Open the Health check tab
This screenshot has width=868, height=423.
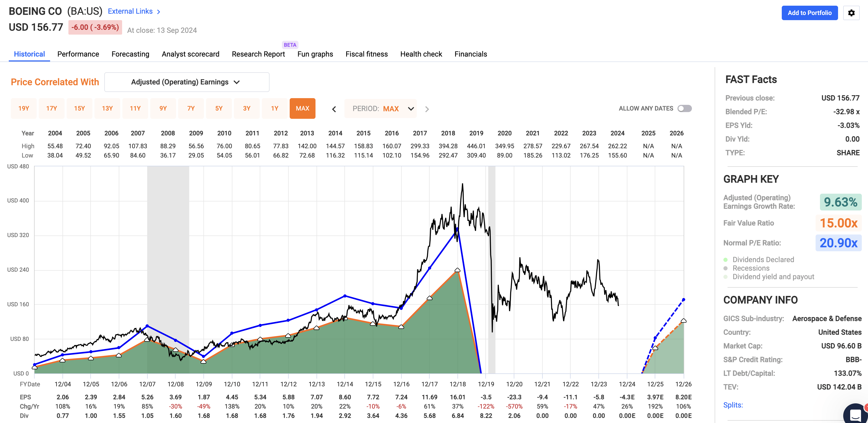pos(421,54)
